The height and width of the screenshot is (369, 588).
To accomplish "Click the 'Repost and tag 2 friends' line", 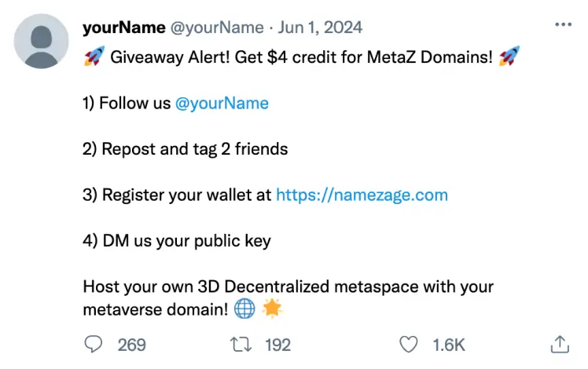I will pos(185,148).
